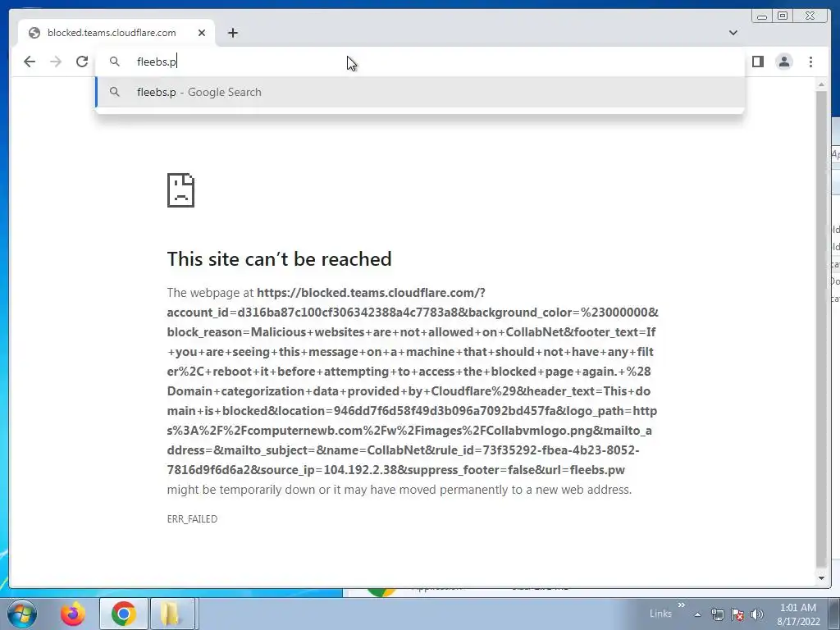Minimize the Chrome window
Viewport: 840px width, 630px height.
[762, 16]
